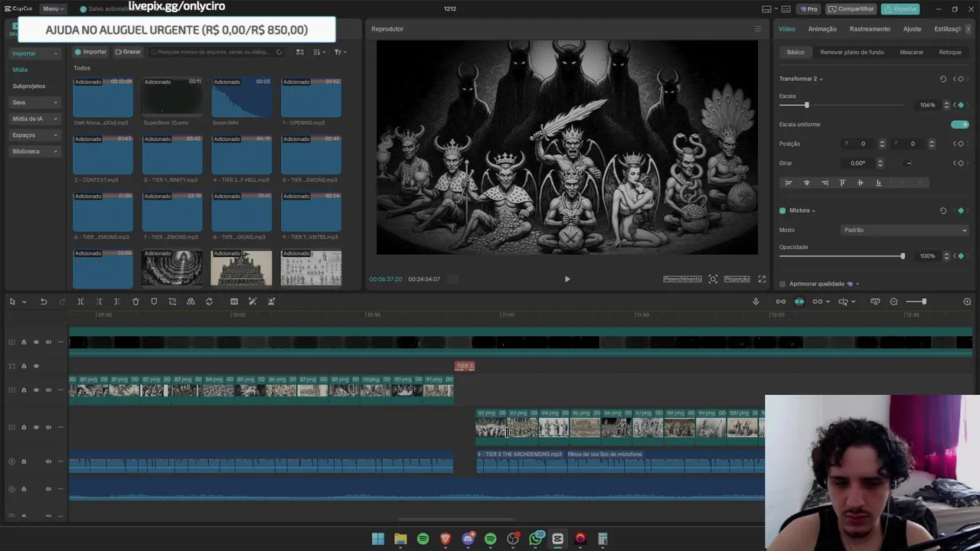Check the Aprimorar qualidade checkbox
Image resolution: width=980 pixels, height=551 pixels.
tap(782, 284)
